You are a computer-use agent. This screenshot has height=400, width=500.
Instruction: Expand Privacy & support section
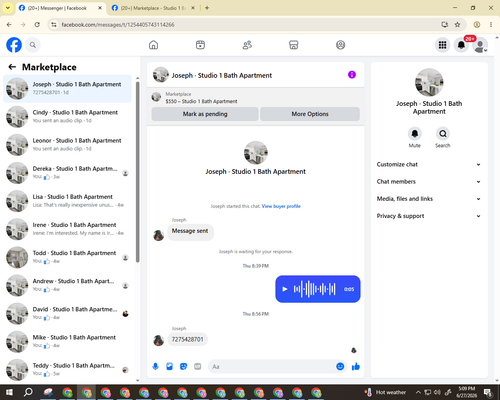click(x=429, y=216)
